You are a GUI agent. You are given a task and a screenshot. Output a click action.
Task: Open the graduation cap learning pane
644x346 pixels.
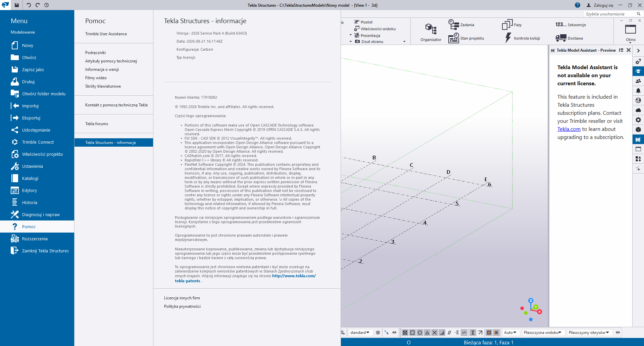(638, 71)
